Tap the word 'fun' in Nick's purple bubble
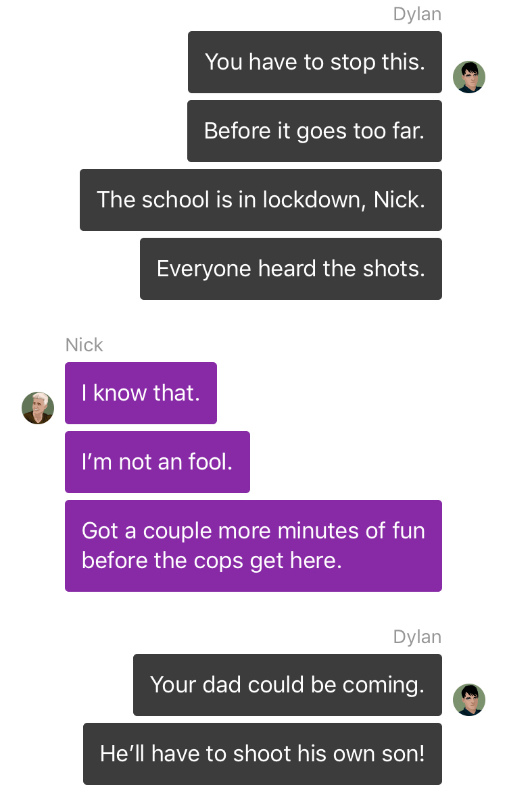 [408, 531]
